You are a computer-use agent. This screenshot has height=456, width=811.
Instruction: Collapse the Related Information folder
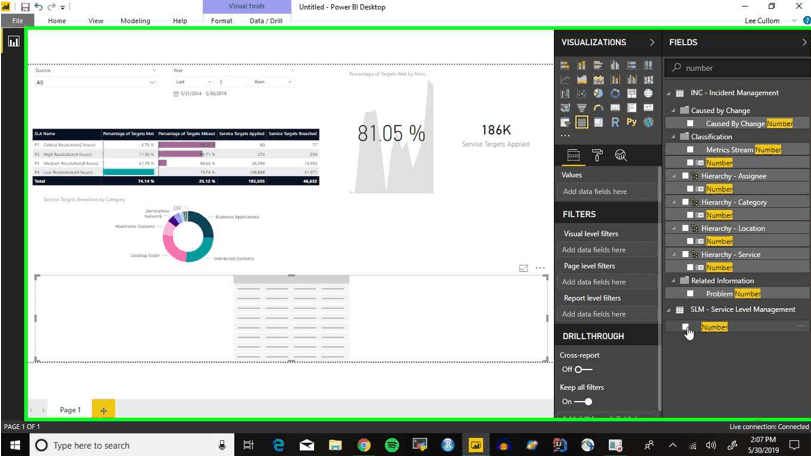673,281
